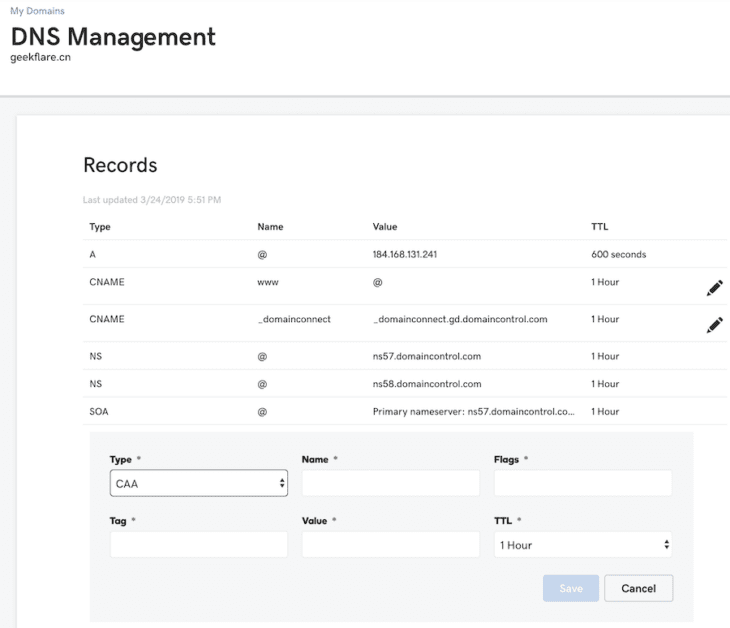Click the TTL column header
The width and height of the screenshot is (730, 628).
click(600, 227)
